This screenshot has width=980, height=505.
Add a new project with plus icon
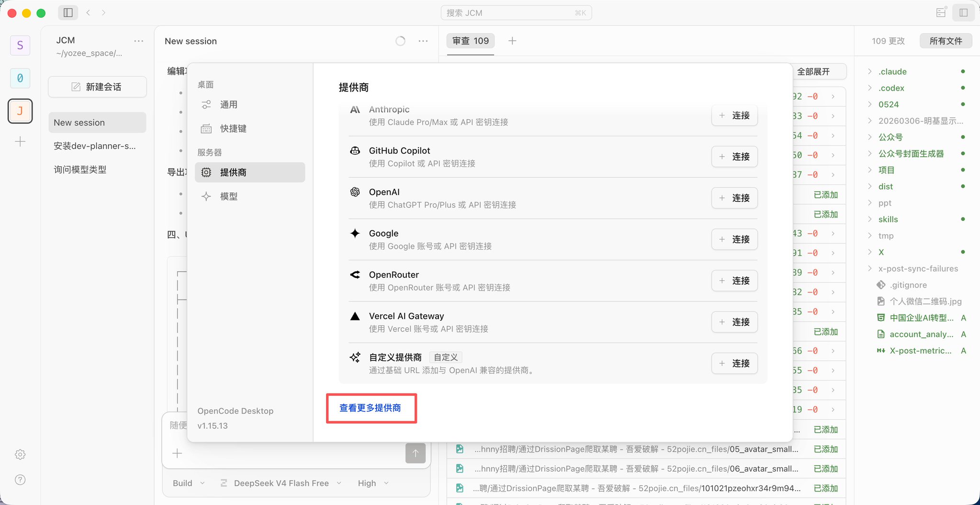[20, 142]
